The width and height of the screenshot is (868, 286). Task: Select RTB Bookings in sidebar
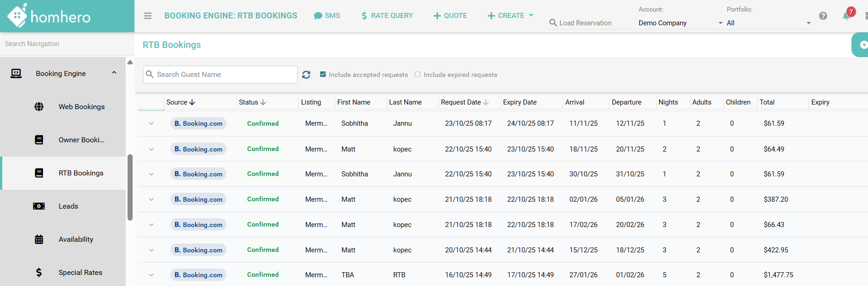click(x=81, y=173)
